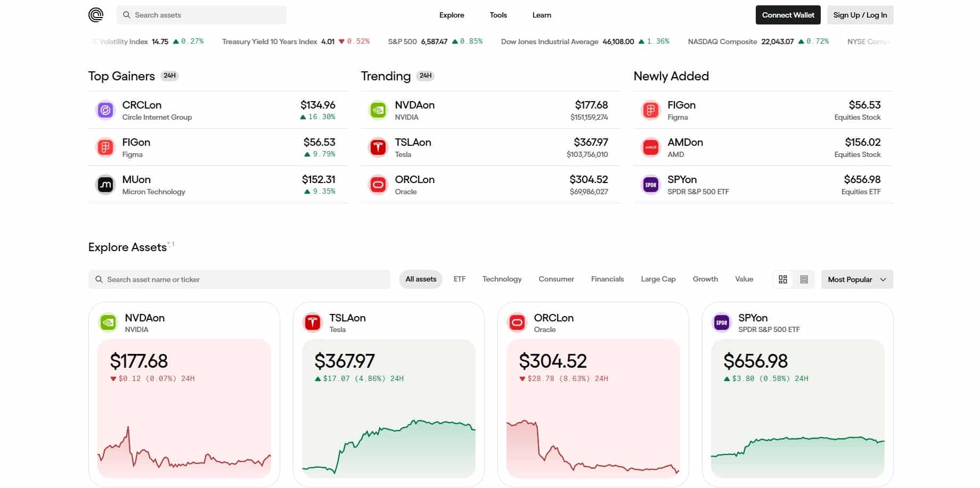Click the SPYon SPDR icon in Newly Added

[x=651, y=185]
